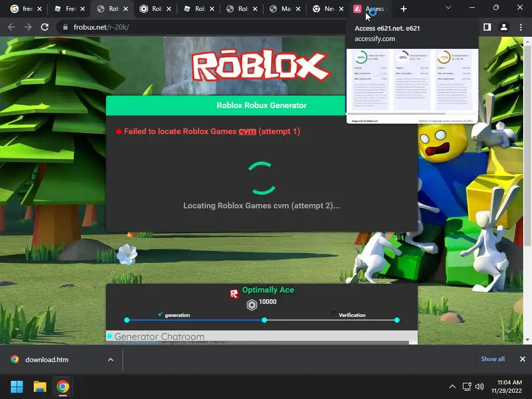Screen dimensions: 532x399
Task: Open the 'New' Chrome tab
Action: pos(323,9)
